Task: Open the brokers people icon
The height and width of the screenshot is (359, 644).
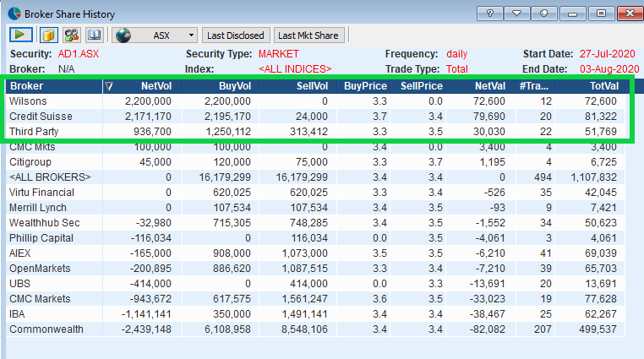Action: (72, 35)
